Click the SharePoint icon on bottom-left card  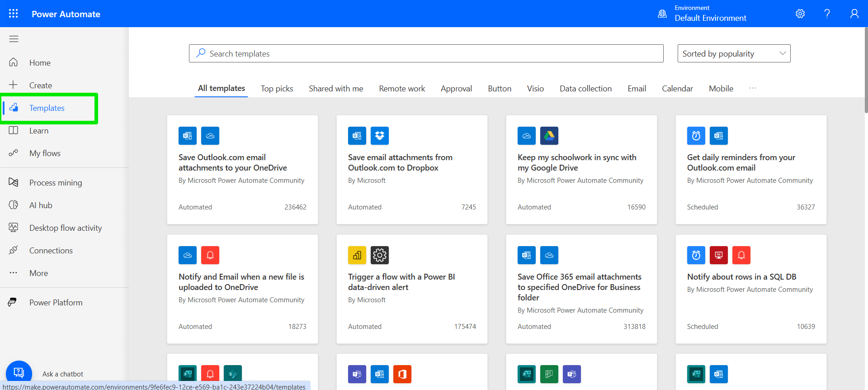point(233,374)
